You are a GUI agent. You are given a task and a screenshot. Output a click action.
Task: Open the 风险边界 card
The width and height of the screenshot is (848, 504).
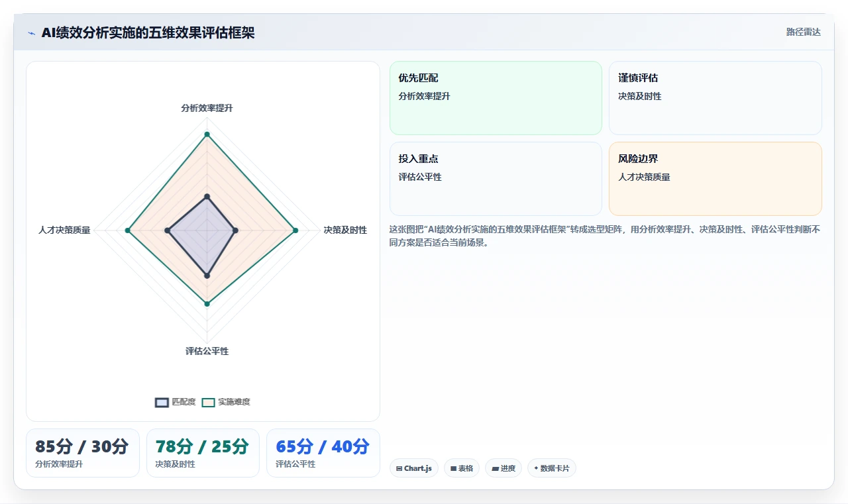click(x=715, y=179)
